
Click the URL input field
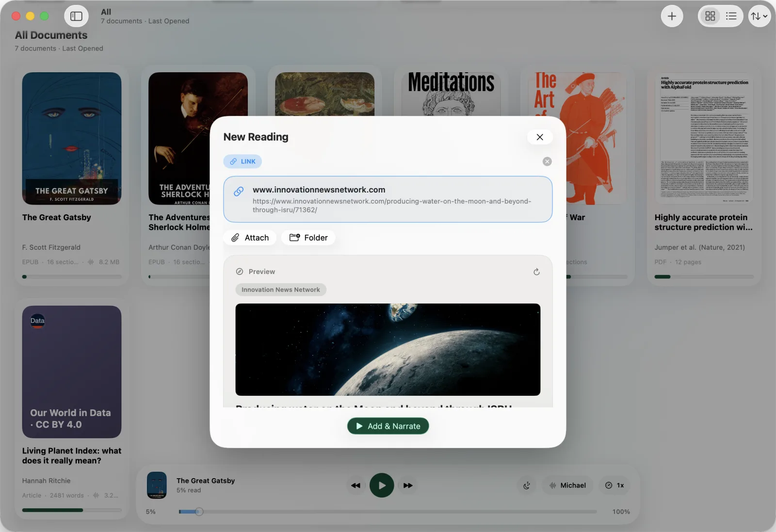click(388, 199)
